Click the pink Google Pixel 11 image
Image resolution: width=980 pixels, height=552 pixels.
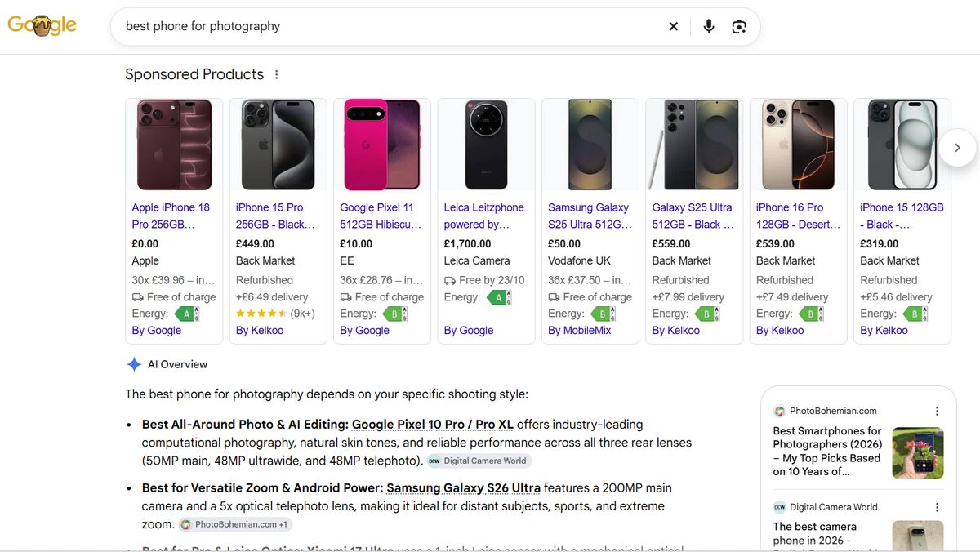[x=382, y=145]
